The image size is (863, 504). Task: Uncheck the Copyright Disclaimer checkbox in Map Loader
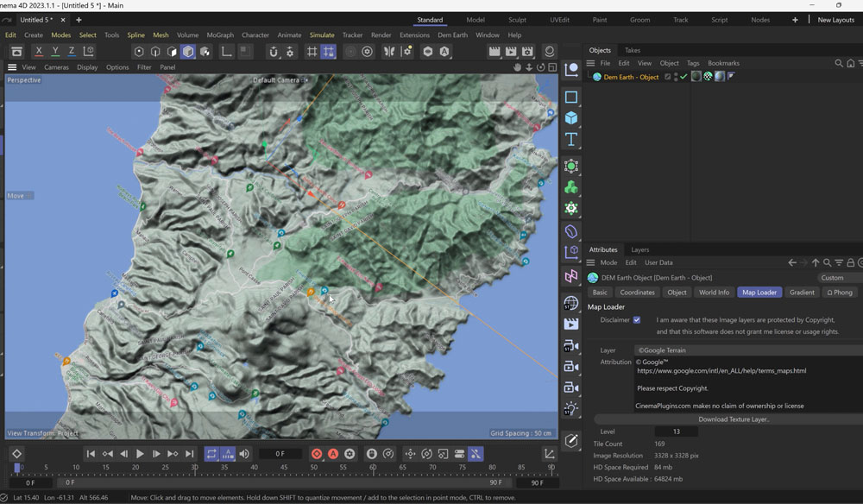click(x=636, y=319)
